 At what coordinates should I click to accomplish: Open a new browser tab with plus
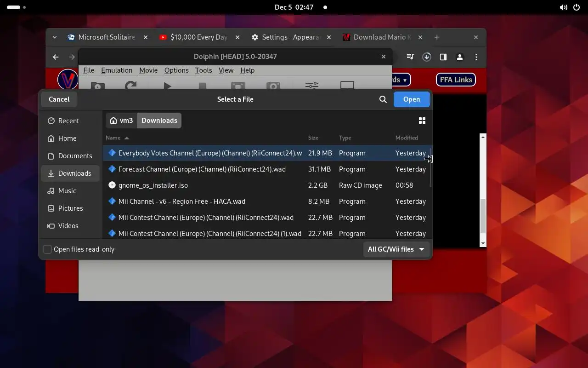tap(437, 37)
